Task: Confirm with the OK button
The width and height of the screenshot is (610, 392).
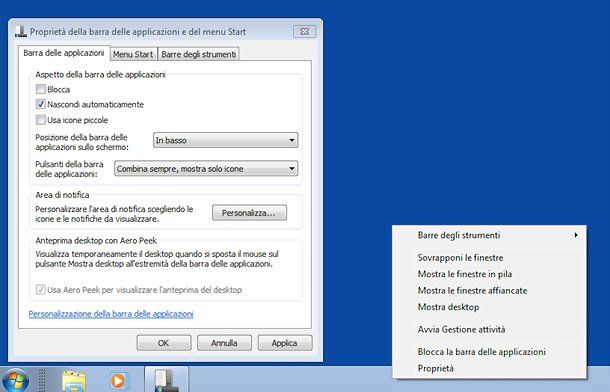Action: pos(164,343)
